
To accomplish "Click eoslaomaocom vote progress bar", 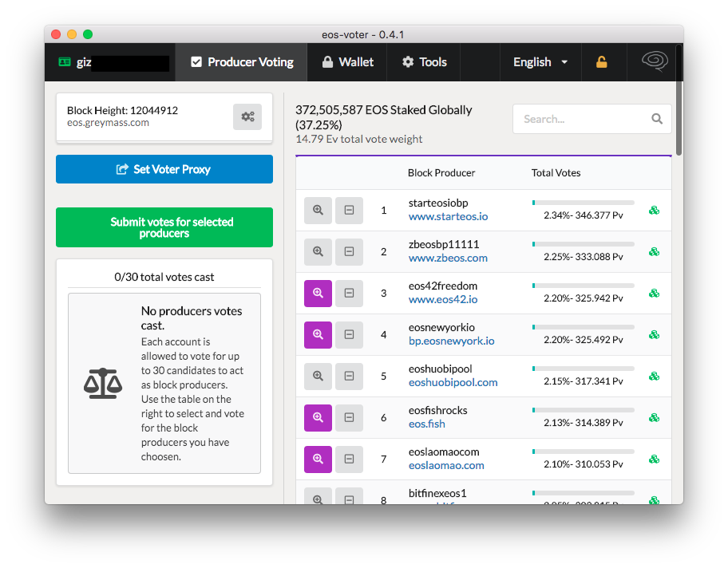I will tap(584, 452).
